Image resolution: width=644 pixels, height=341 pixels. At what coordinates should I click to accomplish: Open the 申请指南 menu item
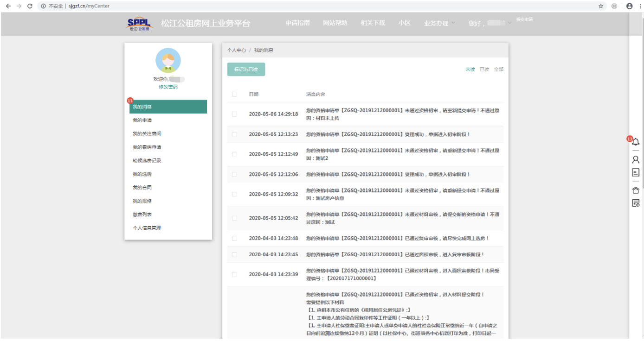[297, 23]
